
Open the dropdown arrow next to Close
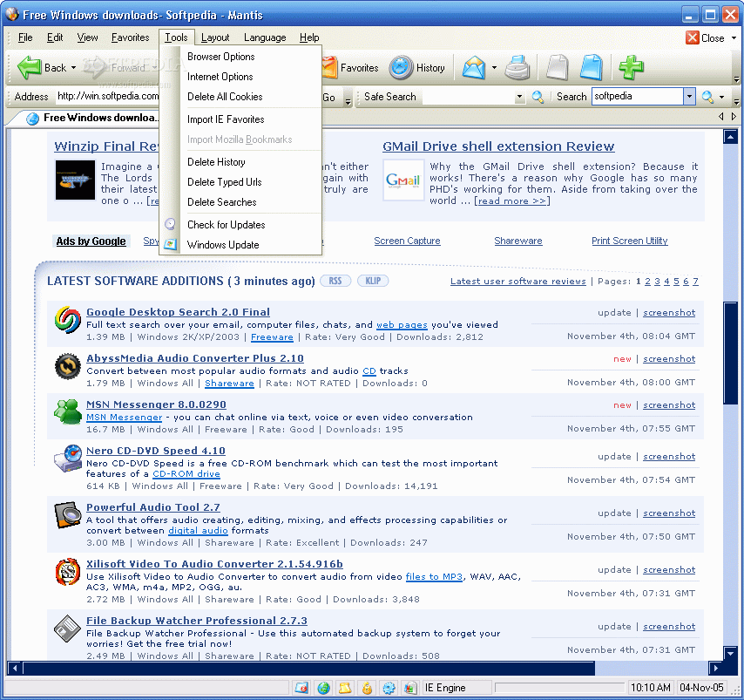[x=734, y=38]
